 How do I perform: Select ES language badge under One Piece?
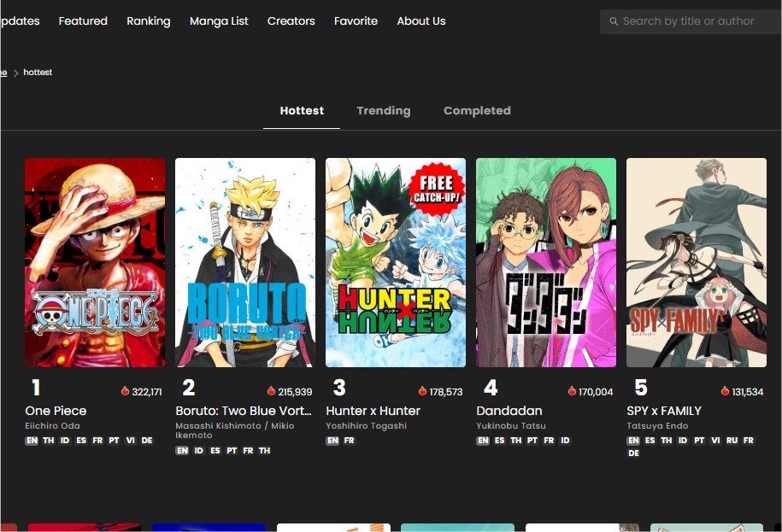click(81, 441)
